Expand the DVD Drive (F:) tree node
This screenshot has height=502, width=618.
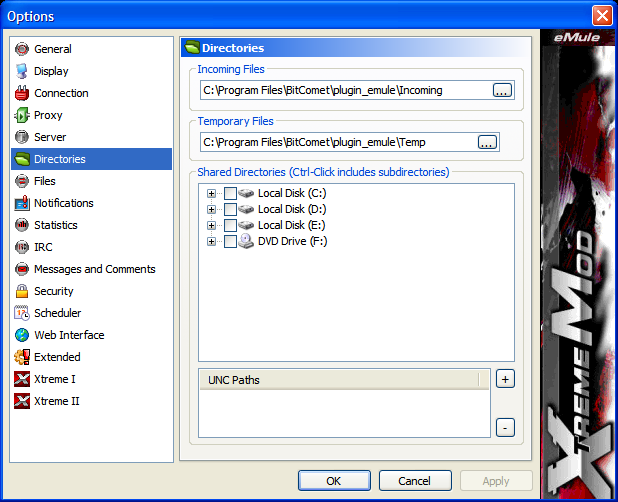211,242
